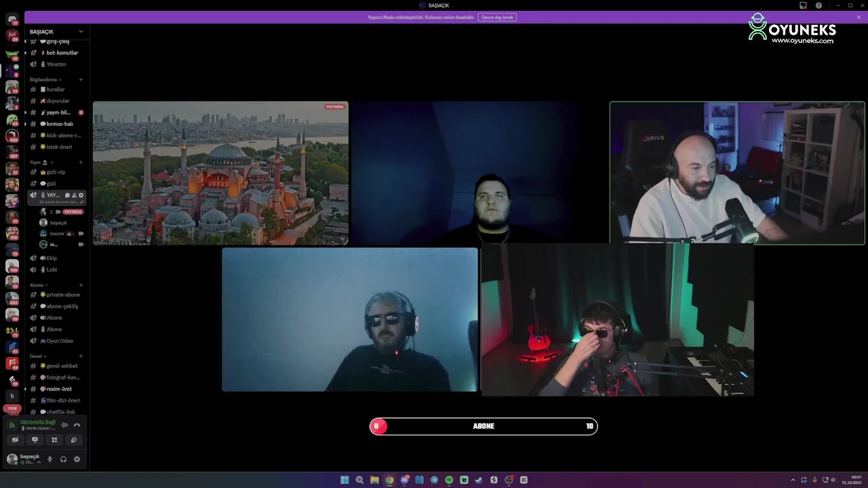
Task: Add a channel to the Yayın category
Action: tap(81, 163)
